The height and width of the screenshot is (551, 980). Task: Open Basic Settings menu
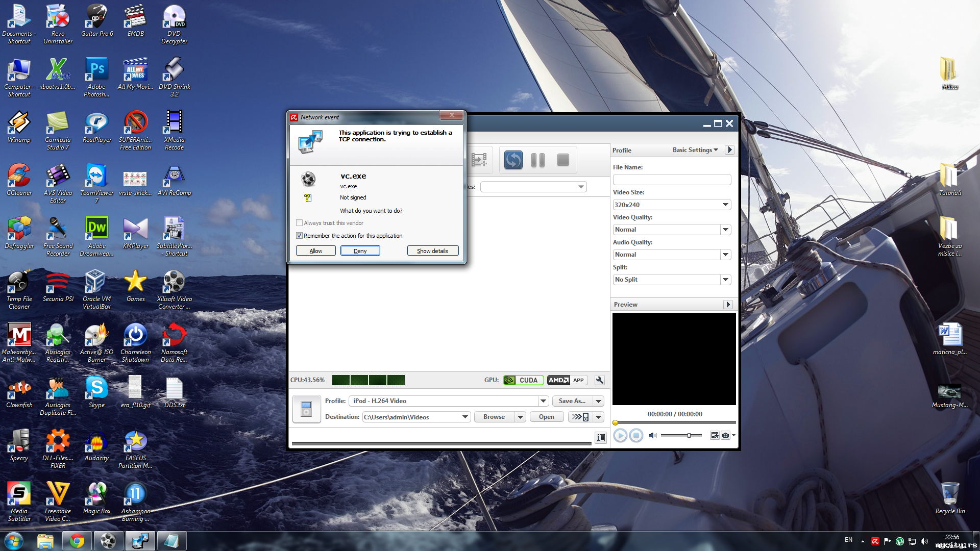pos(695,150)
